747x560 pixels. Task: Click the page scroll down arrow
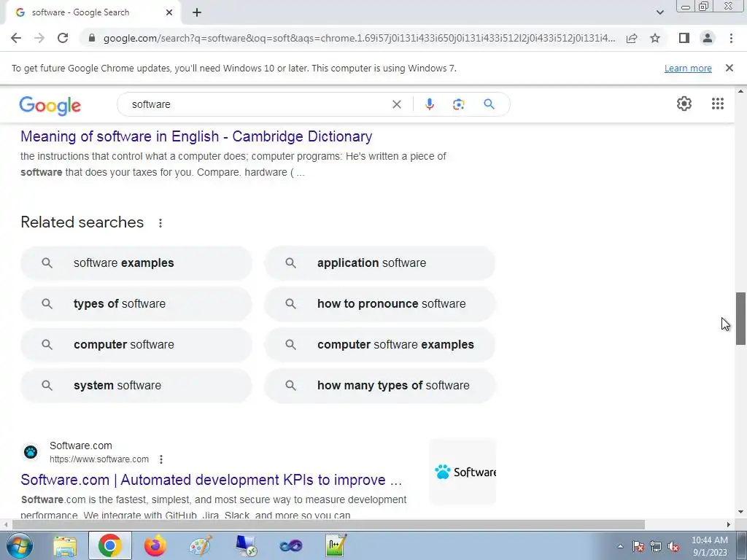click(741, 513)
